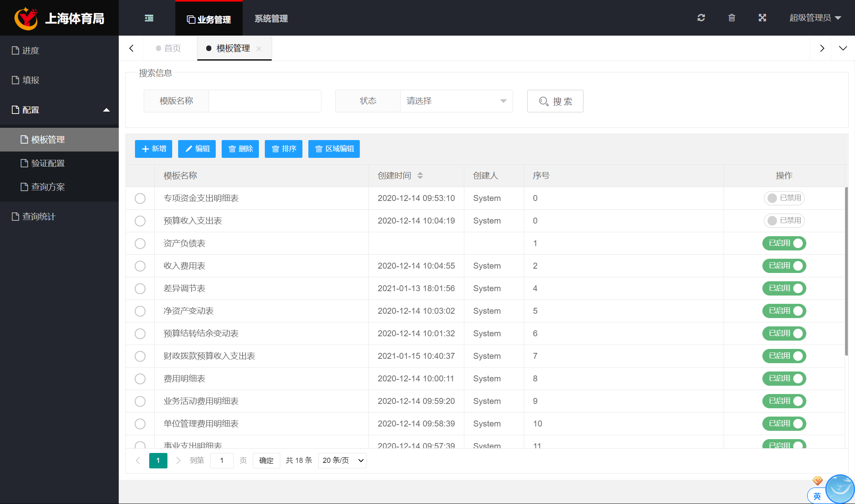Open the 验证配置 sidebar item

[47, 163]
